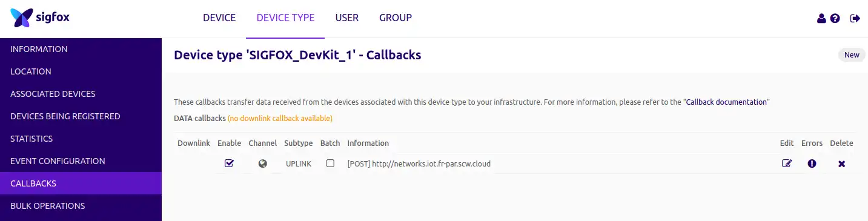This screenshot has height=221, width=868.
Task: Edit the UPLINK callback via pencil icon
Action: [787, 163]
